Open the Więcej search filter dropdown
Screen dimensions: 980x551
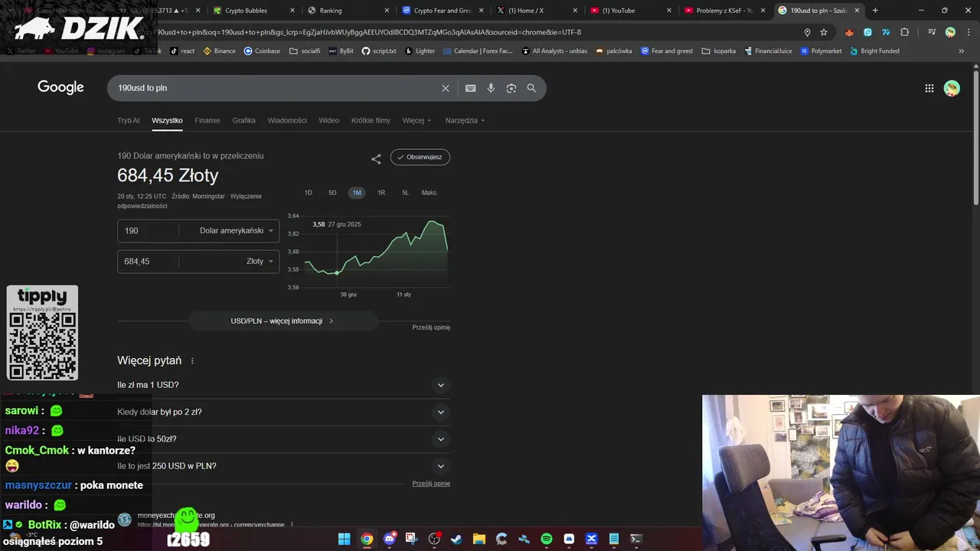pos(416,120)
